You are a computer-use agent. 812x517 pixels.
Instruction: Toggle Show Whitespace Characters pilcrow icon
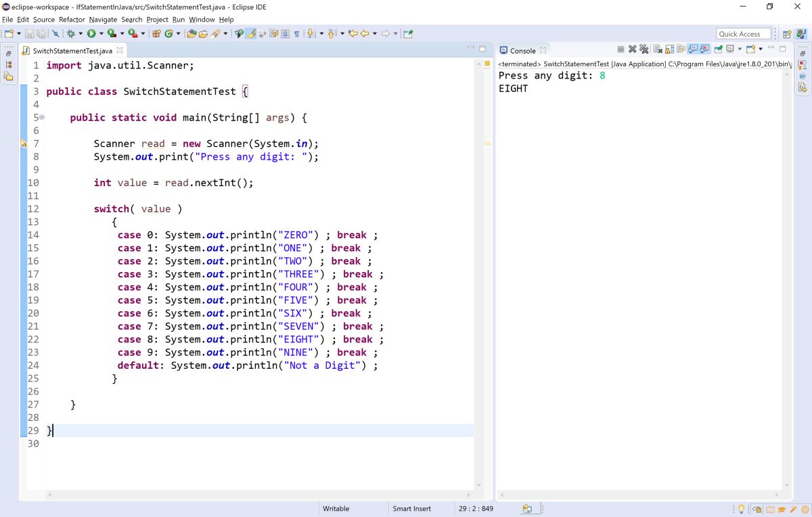pos(297,34)
